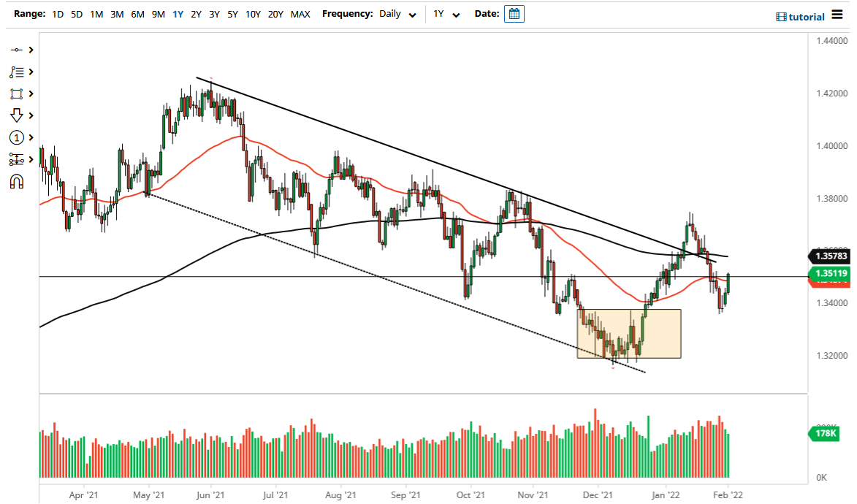Screen dimensions: 857x504
Task: Expand the trend line tool options chevron
Action: (32, 50)
